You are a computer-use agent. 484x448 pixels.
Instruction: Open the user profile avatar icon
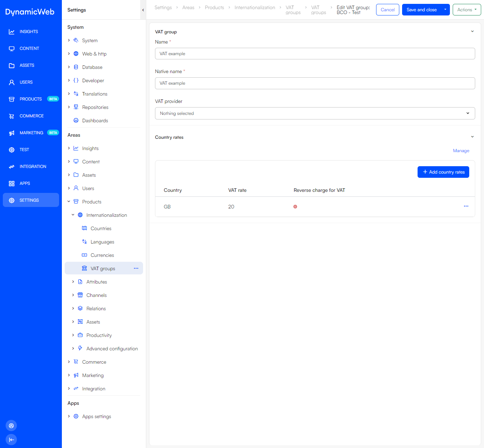coord(11,426)
